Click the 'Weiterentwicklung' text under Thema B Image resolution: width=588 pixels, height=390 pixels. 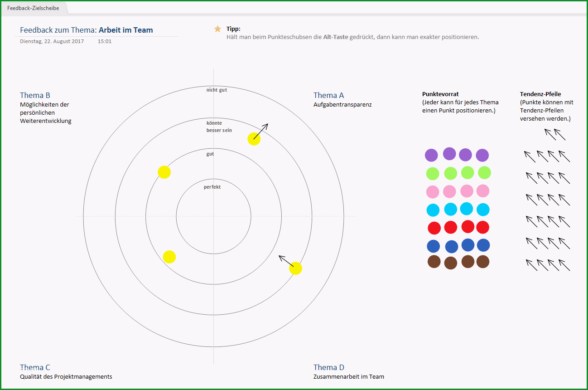click(x=46, y=121)
